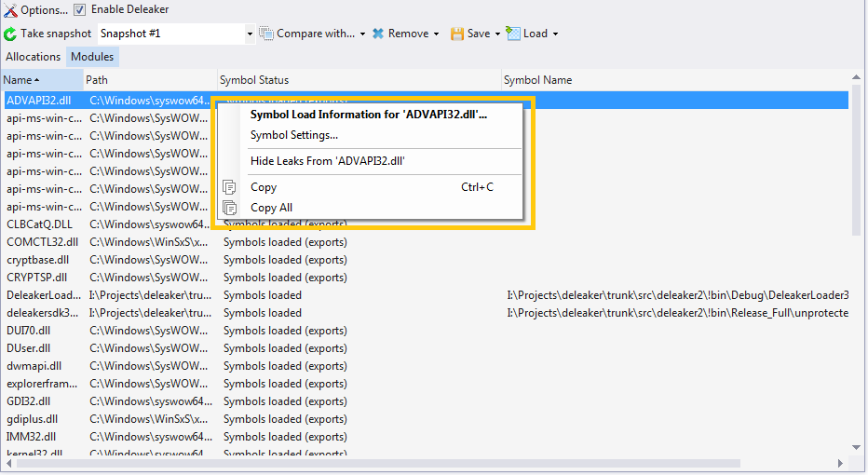Sort by the Name column header
This screenshot has width=868, height=475.
pyautogui.click(x=42, y=80)
